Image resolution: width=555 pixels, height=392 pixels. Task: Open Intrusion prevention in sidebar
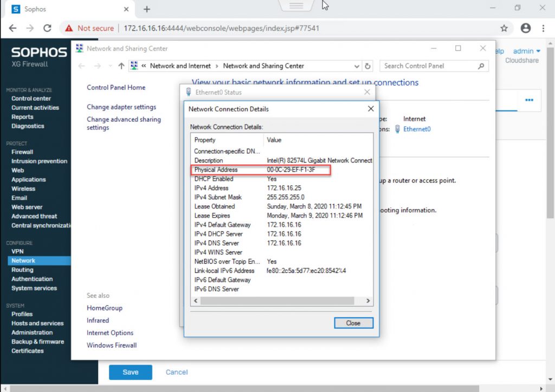click(x=39, y=161)
